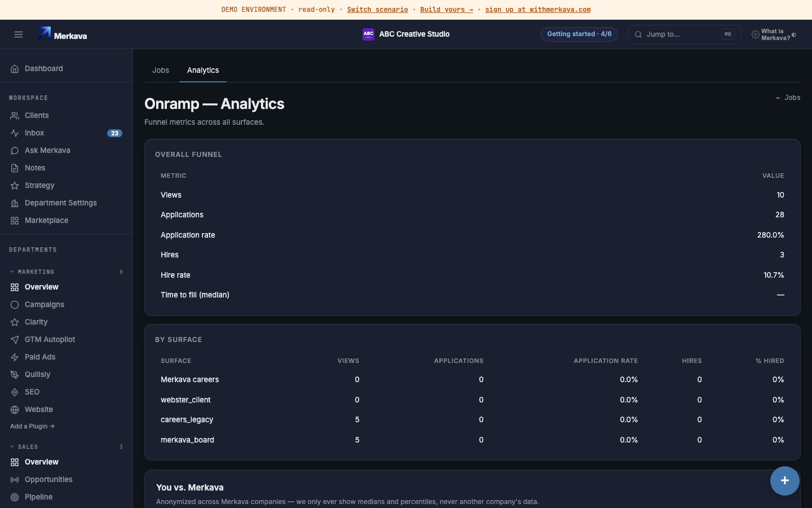812x508 pixels.
Task: Click the Opportunities radio icon
Action: pos(15,480)
